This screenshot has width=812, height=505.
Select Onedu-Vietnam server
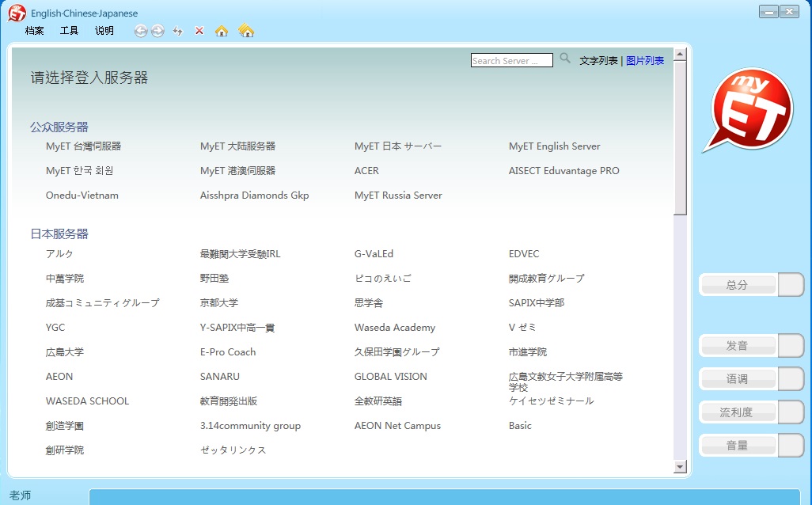pos(82,196)
